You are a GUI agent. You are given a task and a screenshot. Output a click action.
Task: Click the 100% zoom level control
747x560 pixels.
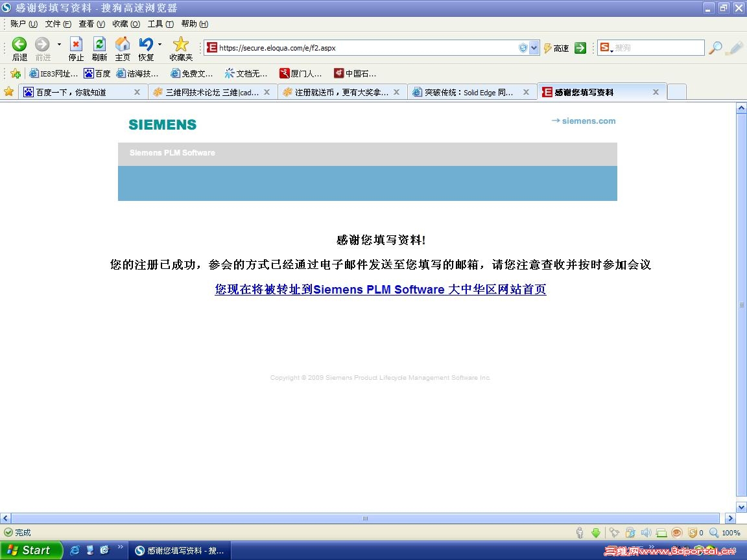click(725, 532)
